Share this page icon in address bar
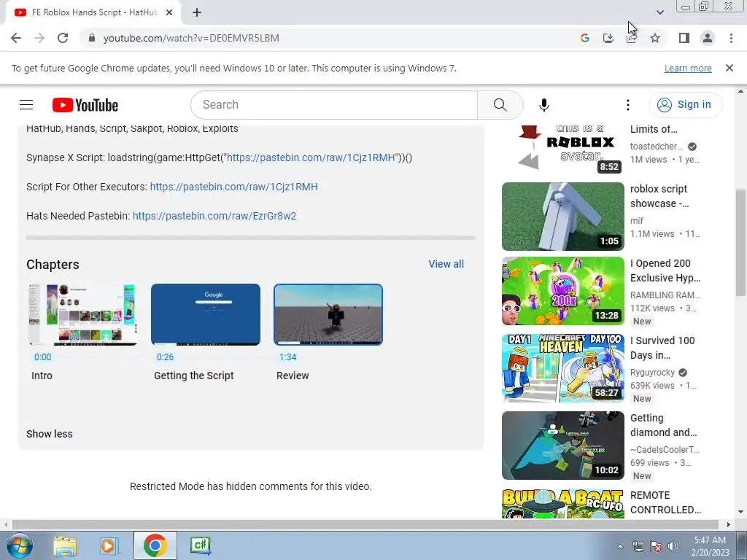 (x=632, y=38)
